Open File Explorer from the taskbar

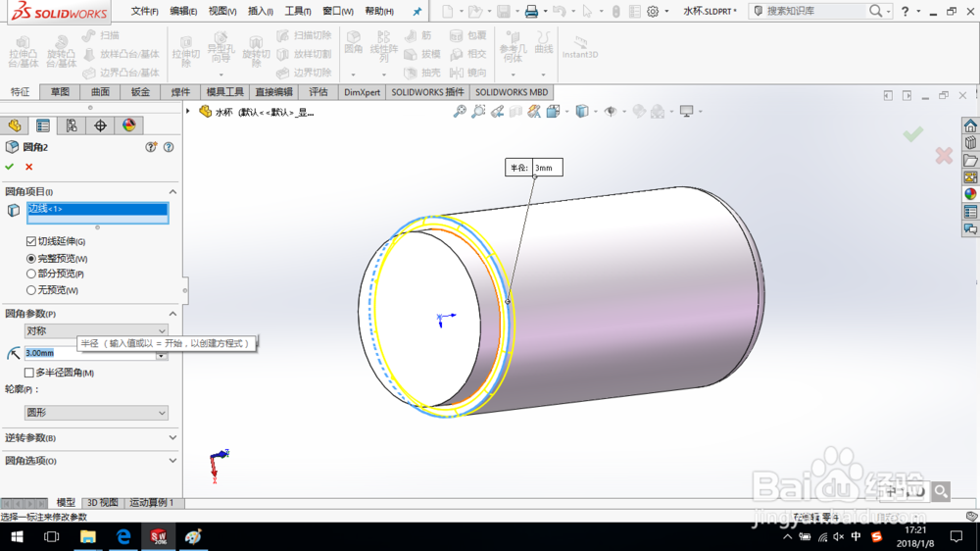point(87,536)
